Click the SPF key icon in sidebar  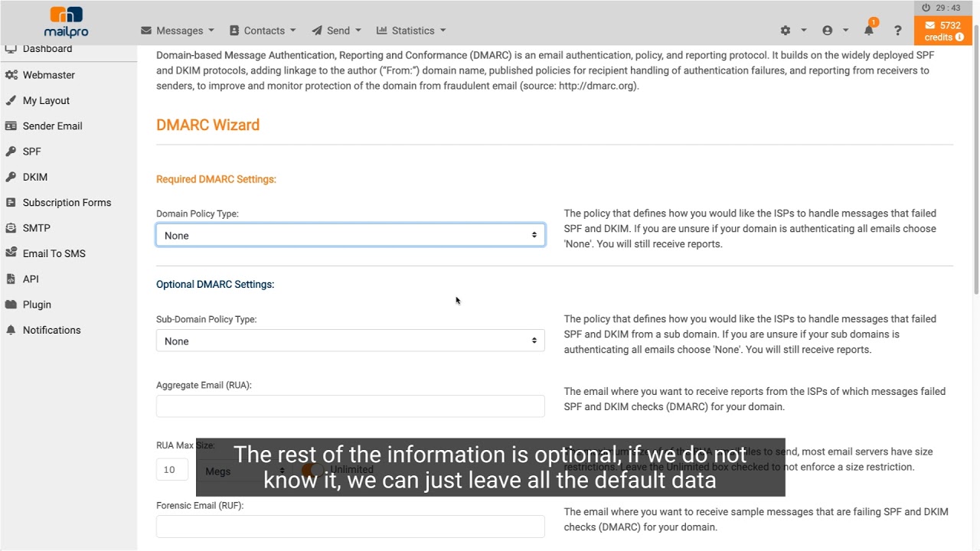(11, 152)
